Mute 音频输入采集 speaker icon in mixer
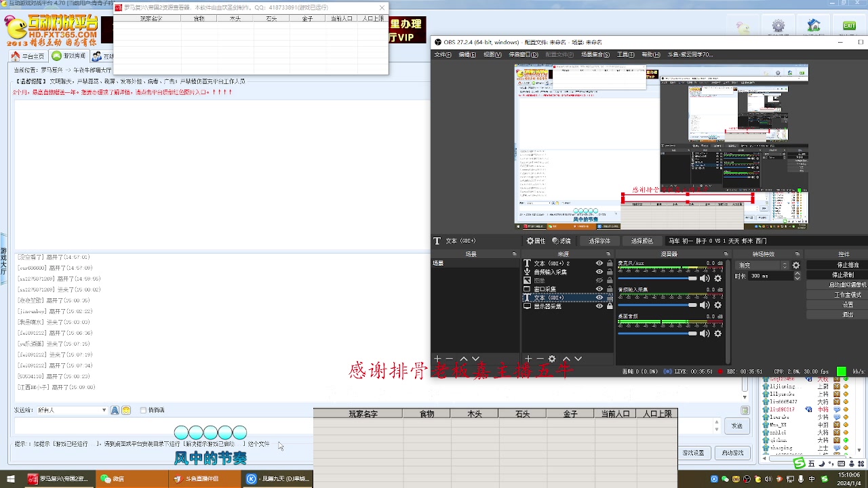The image size is (868, 488). [705, 305]
